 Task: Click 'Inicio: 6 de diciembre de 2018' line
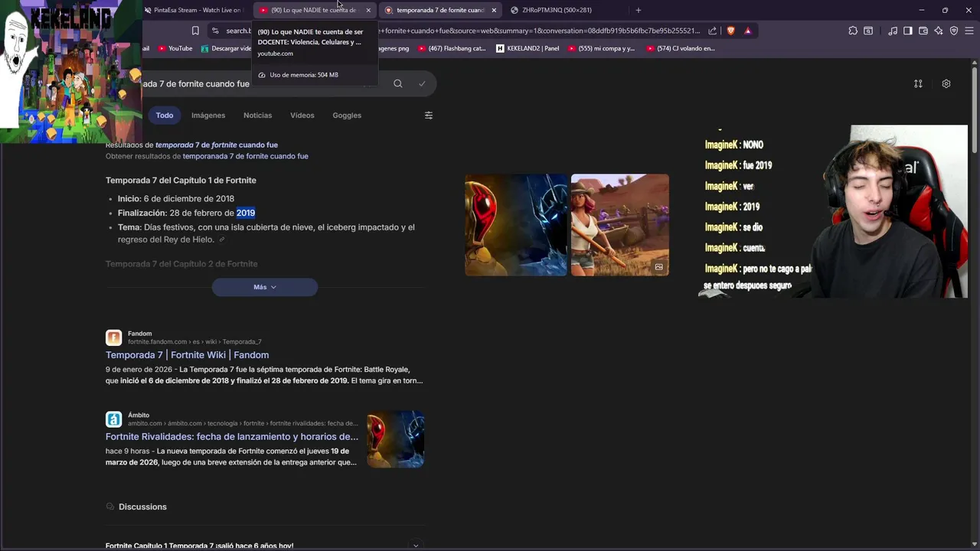[x=176, y=199]
